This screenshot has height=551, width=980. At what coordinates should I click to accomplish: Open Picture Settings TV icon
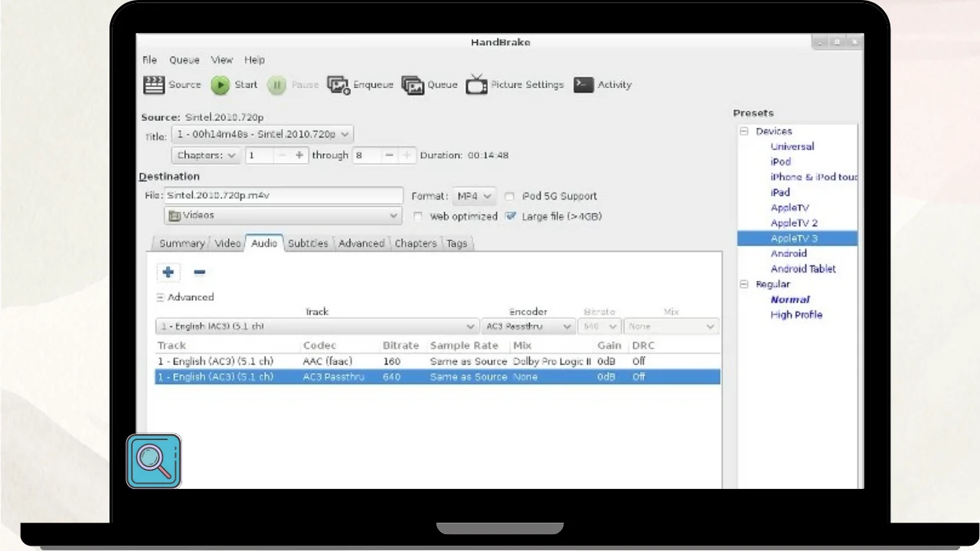coord(476,85)
